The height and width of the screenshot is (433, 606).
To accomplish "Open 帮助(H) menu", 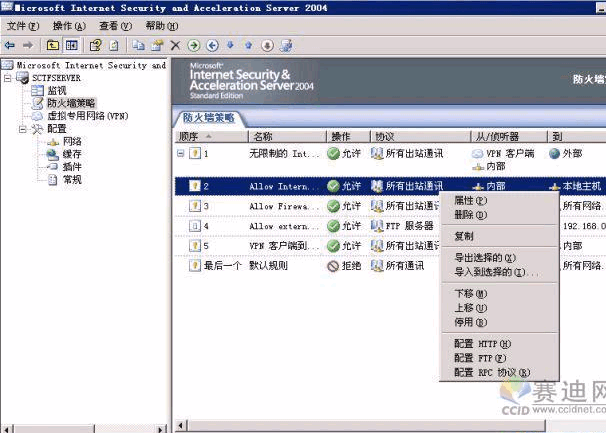I will 162,26.
